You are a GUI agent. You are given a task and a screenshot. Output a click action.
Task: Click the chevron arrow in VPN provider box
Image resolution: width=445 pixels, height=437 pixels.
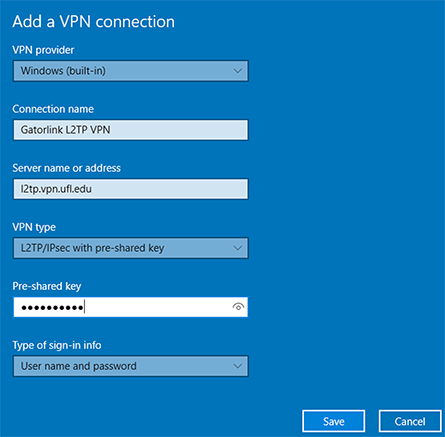237,71
